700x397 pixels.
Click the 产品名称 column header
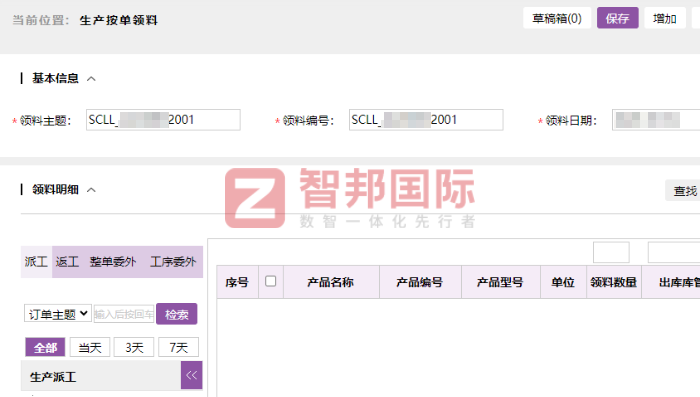coord(331,282)
